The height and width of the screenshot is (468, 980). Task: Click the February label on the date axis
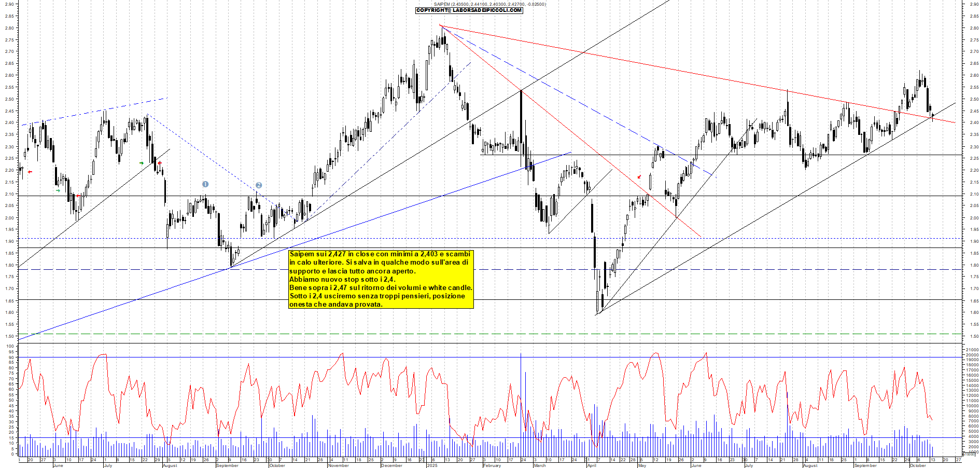(x=492, y=465)
